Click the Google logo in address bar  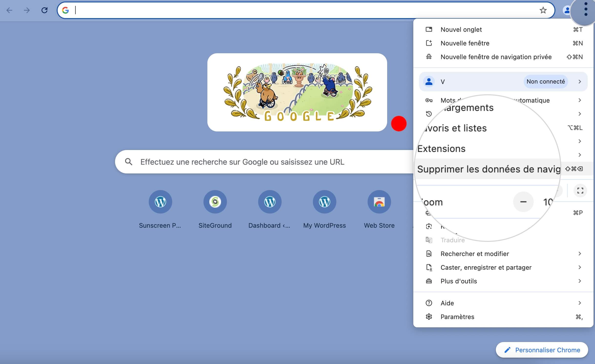point(65,10)
